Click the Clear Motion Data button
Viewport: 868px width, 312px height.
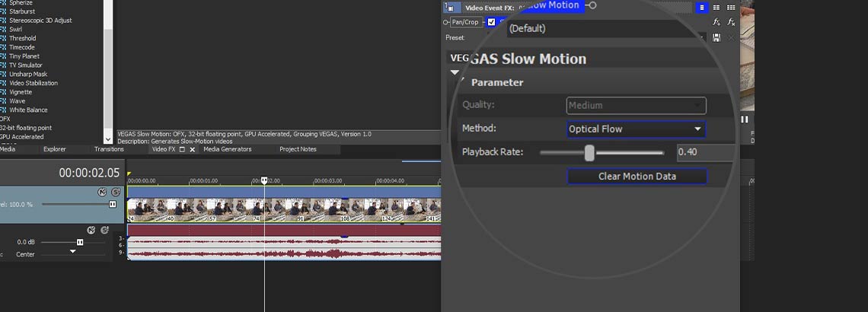637,177
